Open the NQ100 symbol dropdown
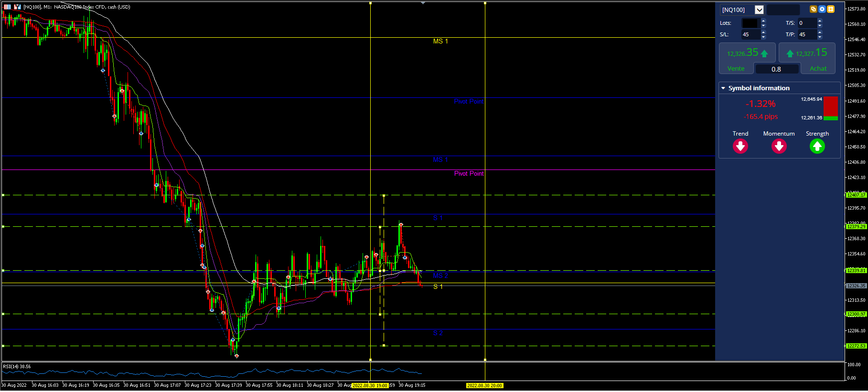868x392 pixels. (759, 10)
